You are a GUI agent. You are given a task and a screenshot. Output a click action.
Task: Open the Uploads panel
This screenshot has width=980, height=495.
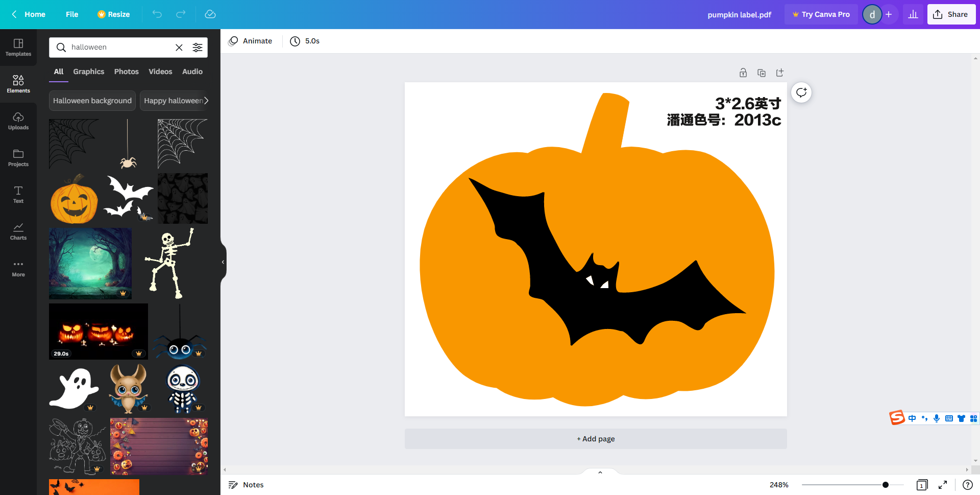click(18, 121)
